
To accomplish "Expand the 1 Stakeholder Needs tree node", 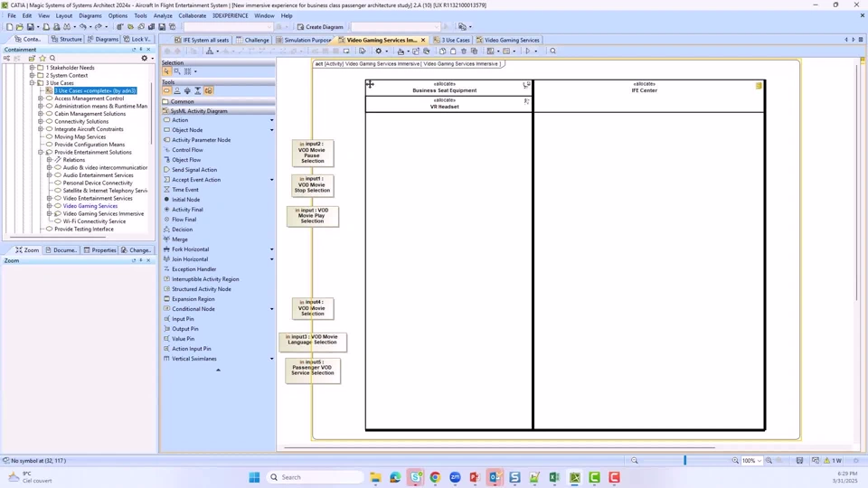I will 33,68.
